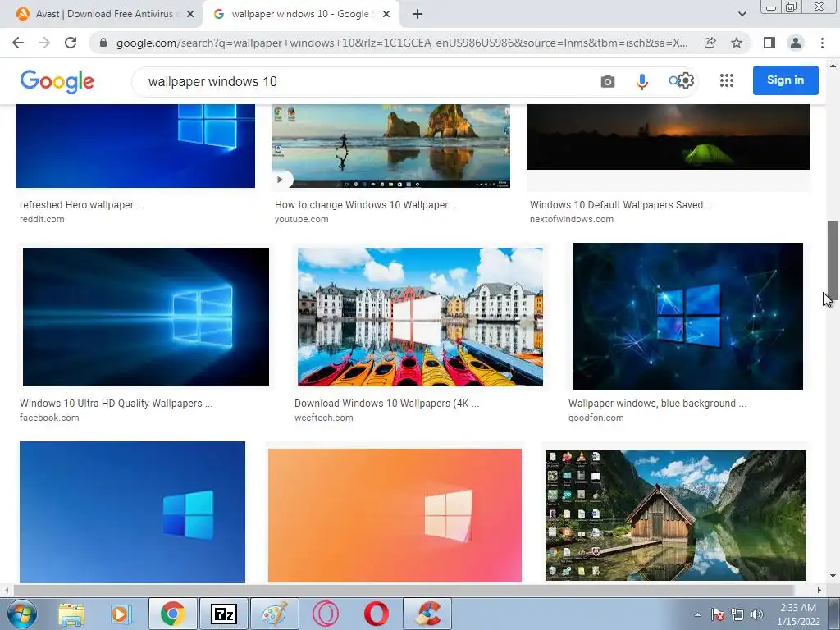The image size is (840, 630).
Task: Click the search box with wallpaper windows 10
Action: pyautogui.click(x=364, y=81)
